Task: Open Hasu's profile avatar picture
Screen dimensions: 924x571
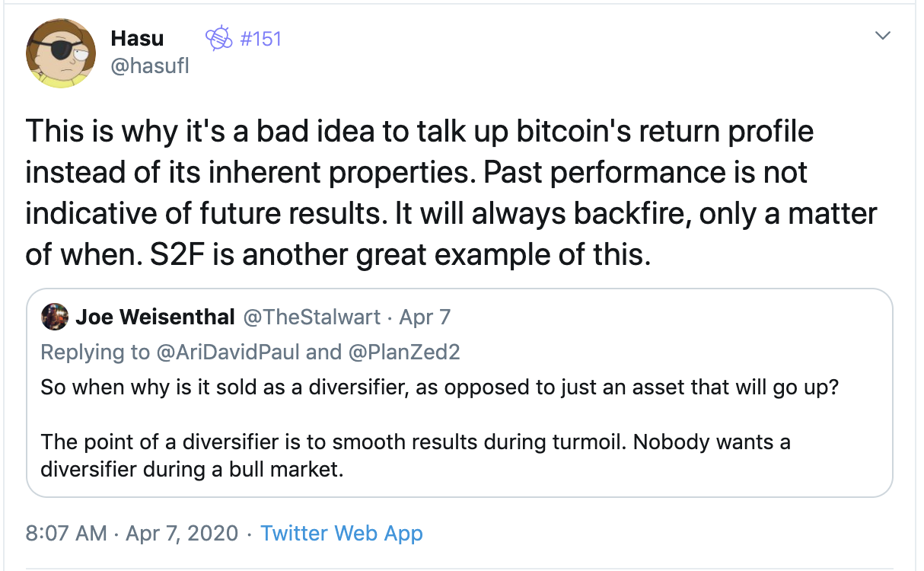Action: 62,53
